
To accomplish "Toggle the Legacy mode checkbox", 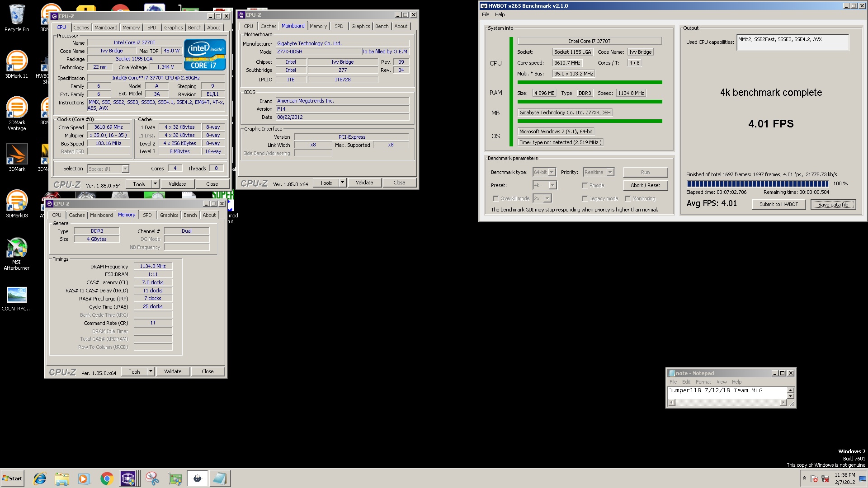I will pyautogui.click(x=585, y=198).
